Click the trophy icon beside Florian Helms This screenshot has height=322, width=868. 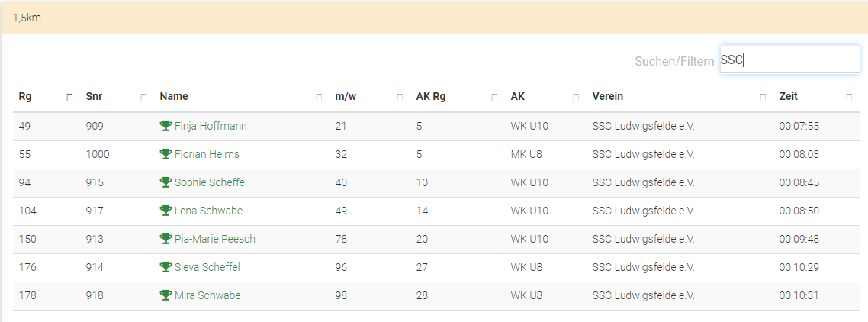(x=166, y=154)
